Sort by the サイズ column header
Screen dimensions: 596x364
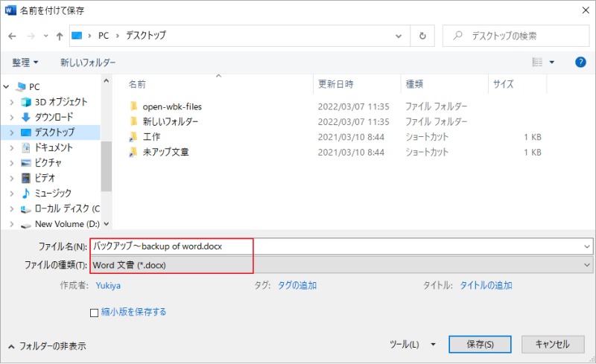click(x=504, y=84)
